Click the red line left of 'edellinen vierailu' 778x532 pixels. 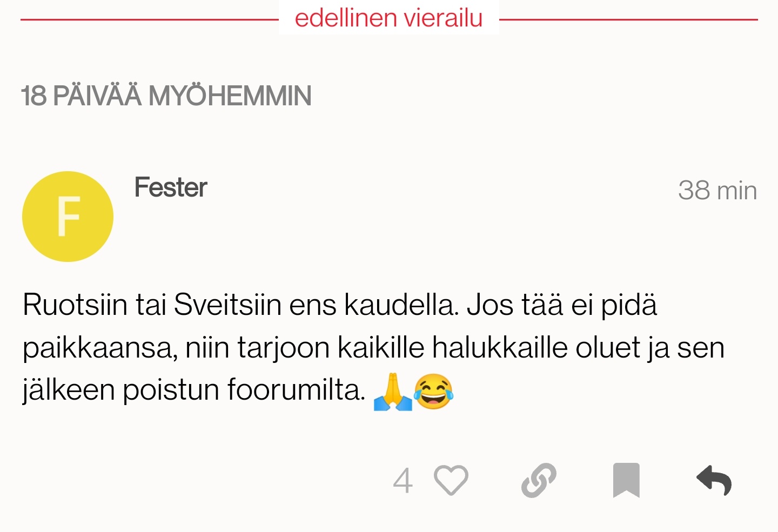(149, 19)
